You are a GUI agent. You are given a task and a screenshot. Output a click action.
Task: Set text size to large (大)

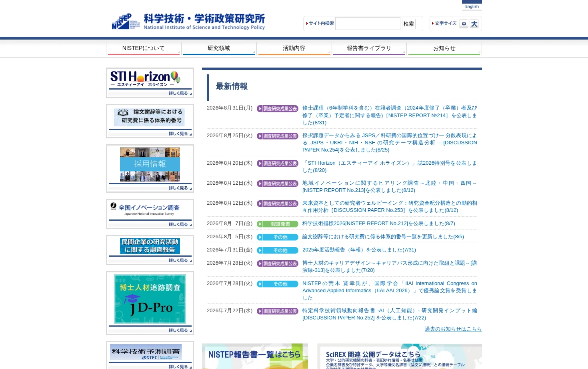tap(474, 24)
